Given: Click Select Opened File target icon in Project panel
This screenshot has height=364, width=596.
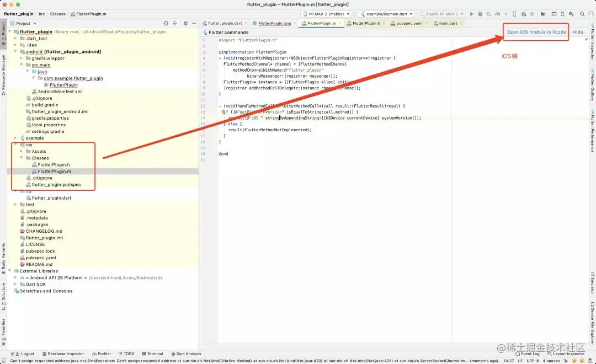Looking at the screenshot, I should pos(166,23).
